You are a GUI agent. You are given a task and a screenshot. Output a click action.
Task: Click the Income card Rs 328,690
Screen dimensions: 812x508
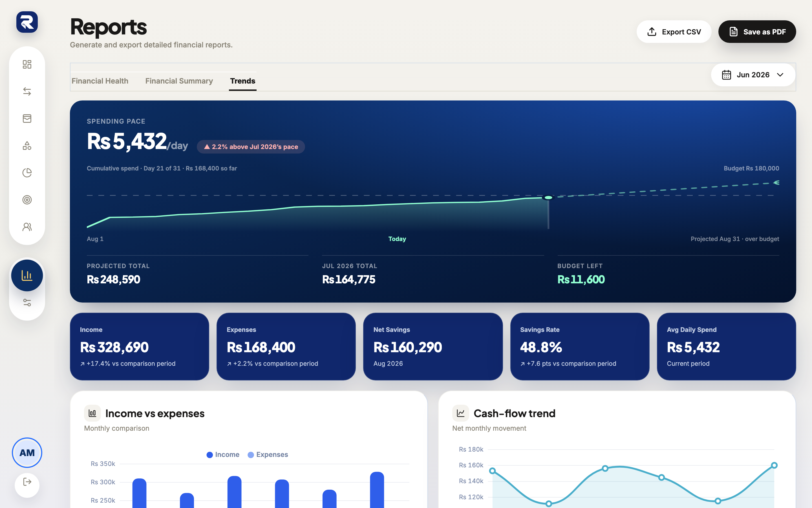[x=139, y=346]
